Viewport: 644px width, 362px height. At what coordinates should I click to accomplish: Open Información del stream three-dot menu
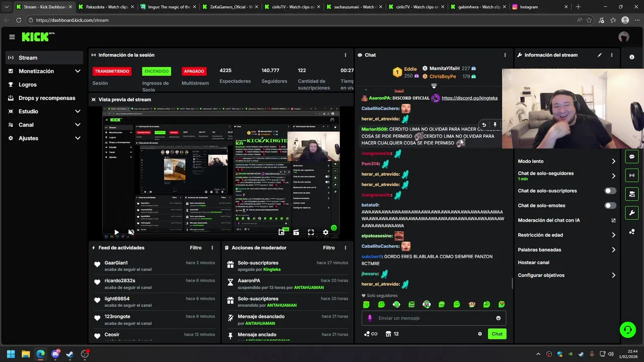tap(612, 55)
